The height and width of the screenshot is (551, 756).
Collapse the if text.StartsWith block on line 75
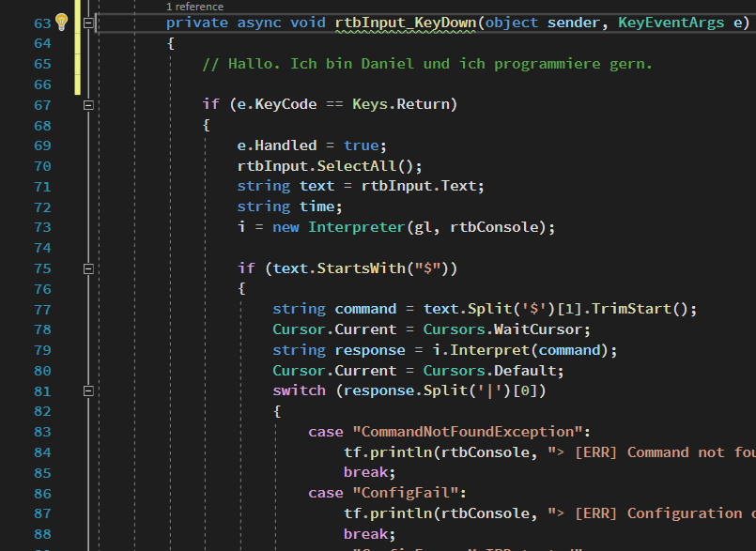(88, 268)
